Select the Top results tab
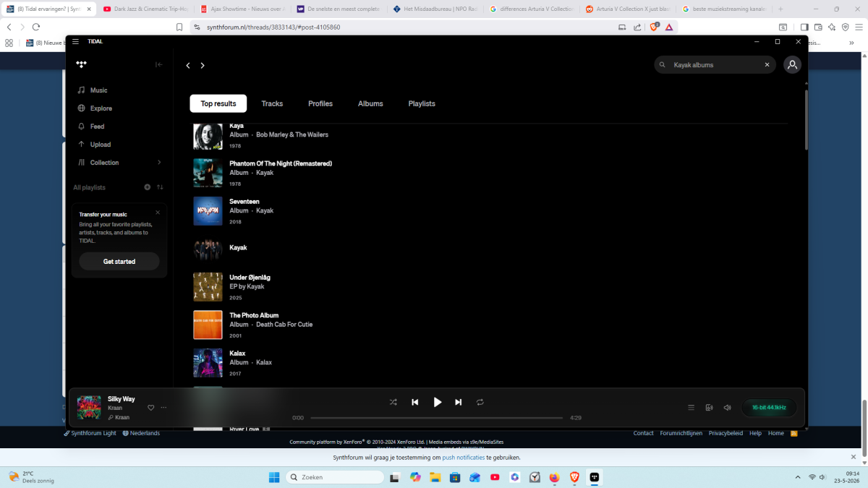The height and width of the screenshot is (488, 868). [218, 103]
